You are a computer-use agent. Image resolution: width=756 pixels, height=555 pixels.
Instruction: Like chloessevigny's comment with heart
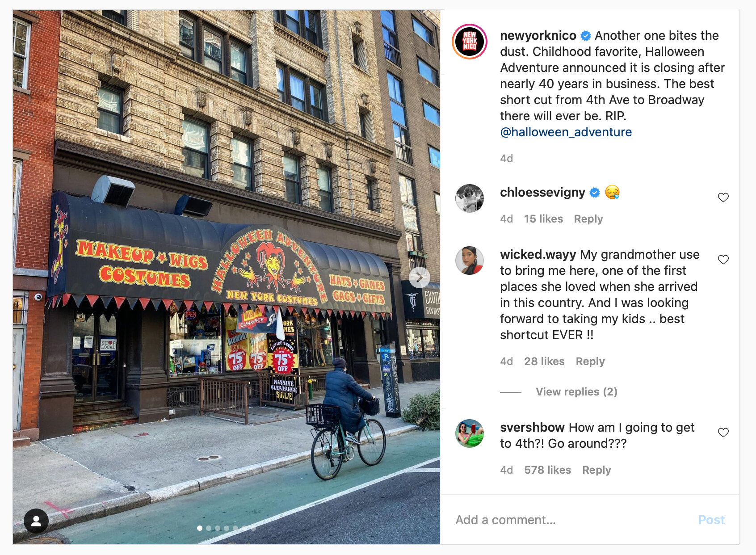723,198
